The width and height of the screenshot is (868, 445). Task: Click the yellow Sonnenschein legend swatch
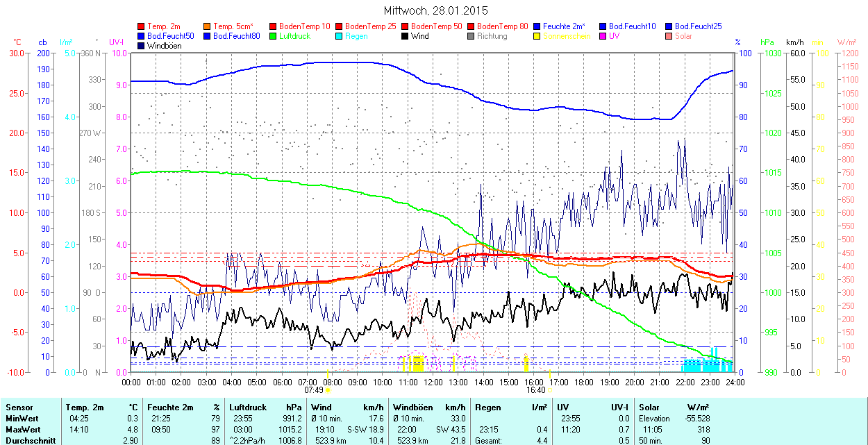[x=536, y=36]
